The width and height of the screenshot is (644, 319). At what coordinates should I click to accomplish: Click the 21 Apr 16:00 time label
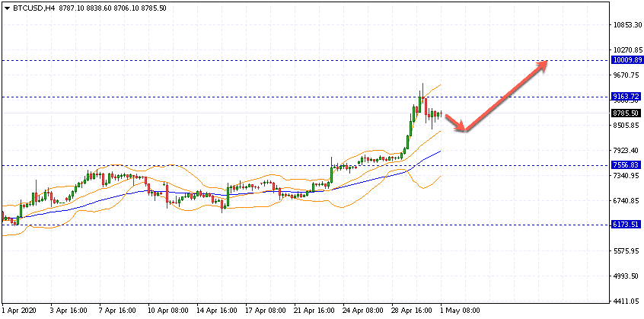[x=315, y=311]
